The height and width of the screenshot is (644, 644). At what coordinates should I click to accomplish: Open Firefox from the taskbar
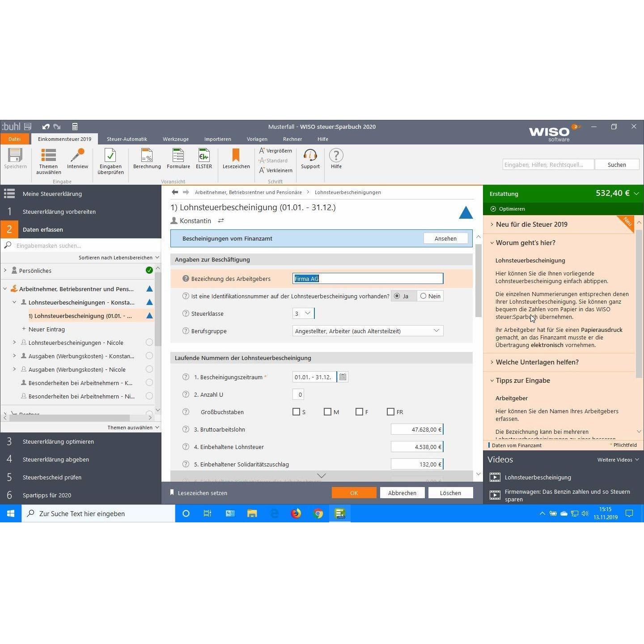[296, 513]
